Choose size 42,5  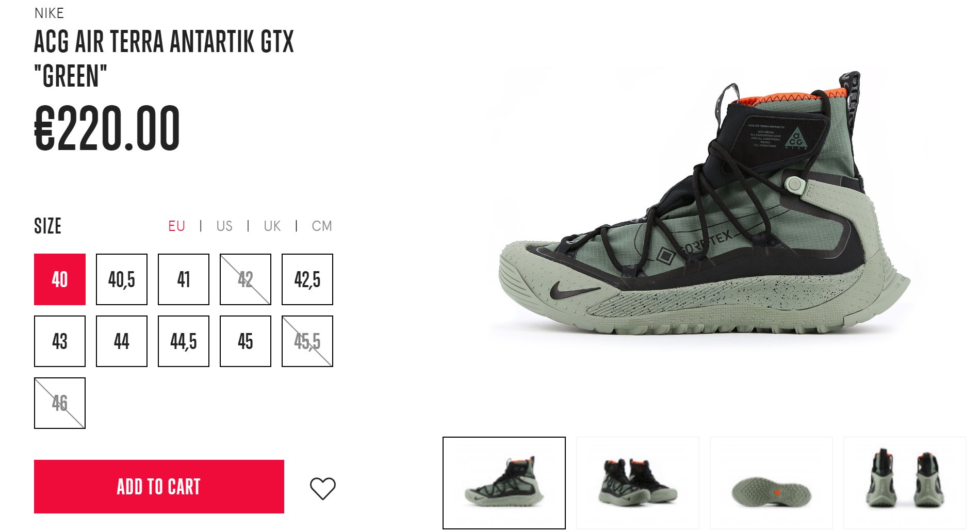(307, 279)
